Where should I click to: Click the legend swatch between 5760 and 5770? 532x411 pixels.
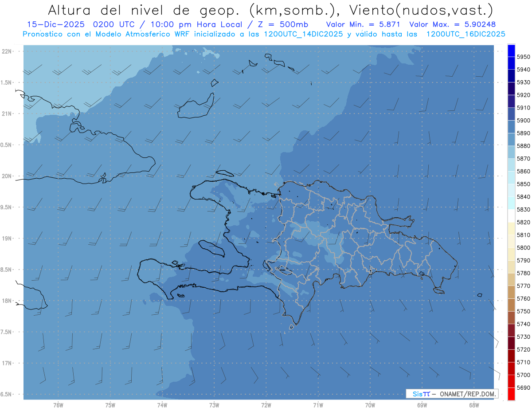(511, 292)
